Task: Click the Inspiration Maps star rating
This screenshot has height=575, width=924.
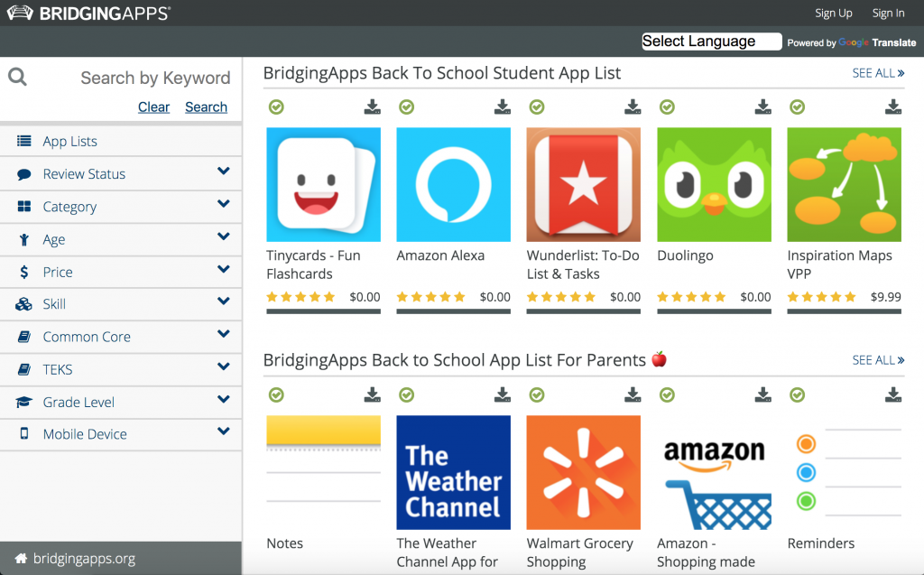Action: (x=821, y=297)
